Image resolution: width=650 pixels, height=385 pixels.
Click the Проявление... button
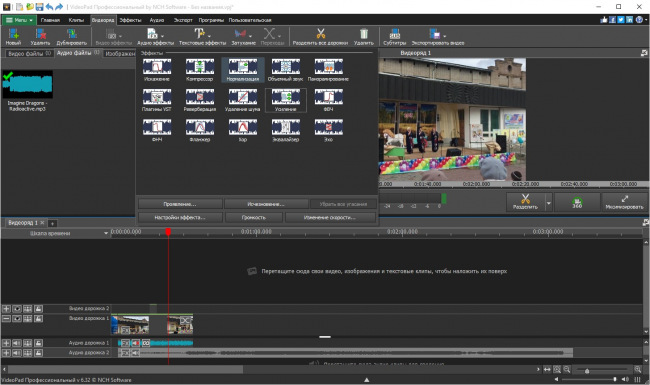pos(180,204)
